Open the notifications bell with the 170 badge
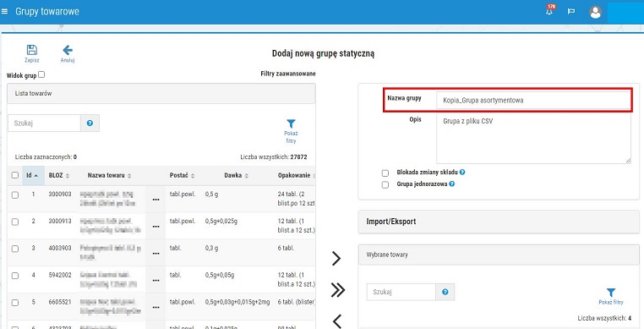 point(549,11)
